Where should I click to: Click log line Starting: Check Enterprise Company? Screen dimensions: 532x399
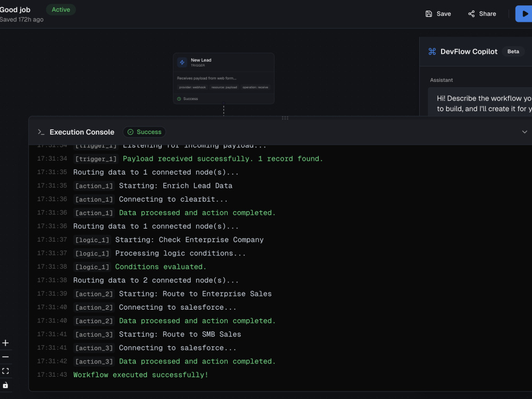tap(189, 240)
